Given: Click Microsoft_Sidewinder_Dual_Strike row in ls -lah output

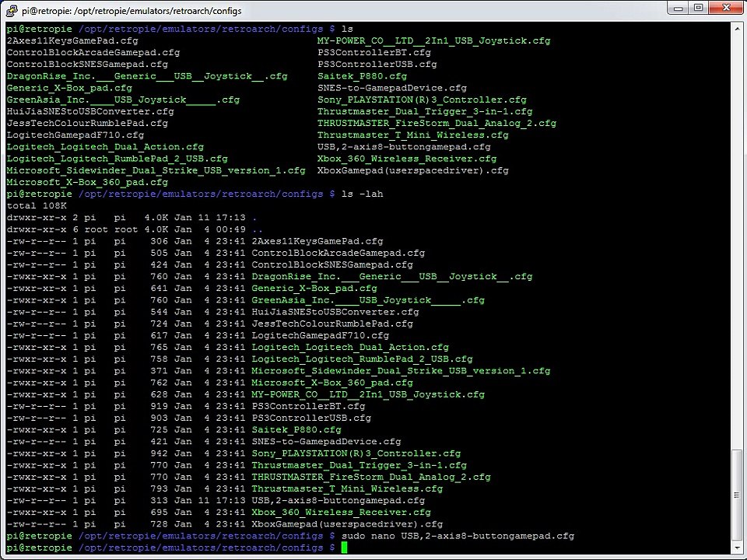Looking at the screenshot, I should tap(279, 371).
